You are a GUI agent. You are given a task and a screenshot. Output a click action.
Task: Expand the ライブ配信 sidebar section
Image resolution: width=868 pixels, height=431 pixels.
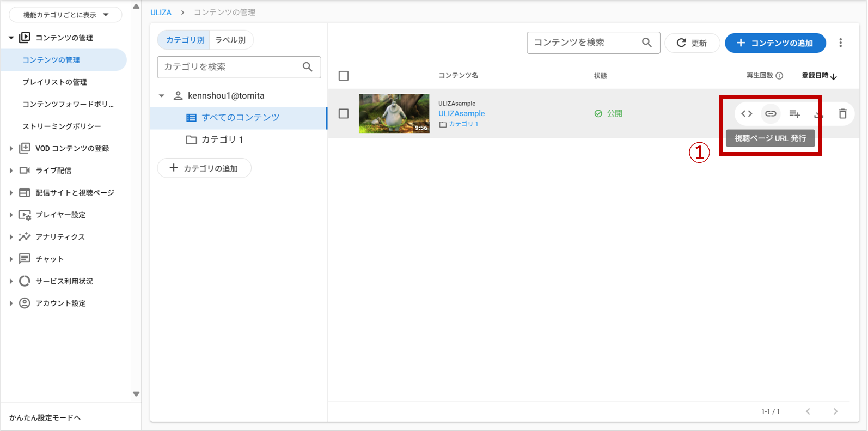pos(11,171)
